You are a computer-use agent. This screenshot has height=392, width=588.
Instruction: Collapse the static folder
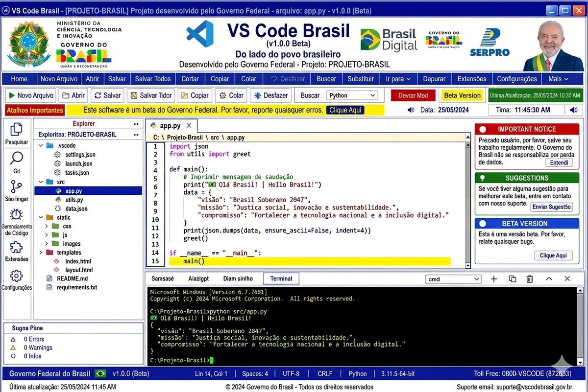pos(41,217)
